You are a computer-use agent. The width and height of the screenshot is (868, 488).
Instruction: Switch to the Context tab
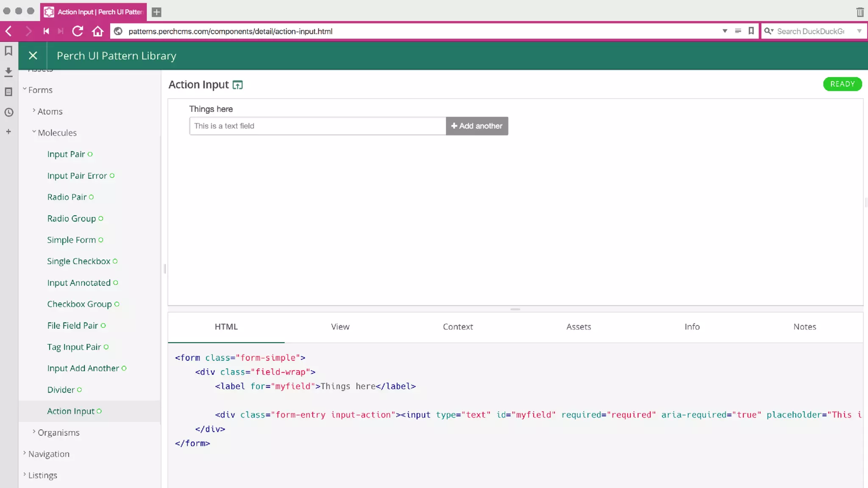pos(457,327)
